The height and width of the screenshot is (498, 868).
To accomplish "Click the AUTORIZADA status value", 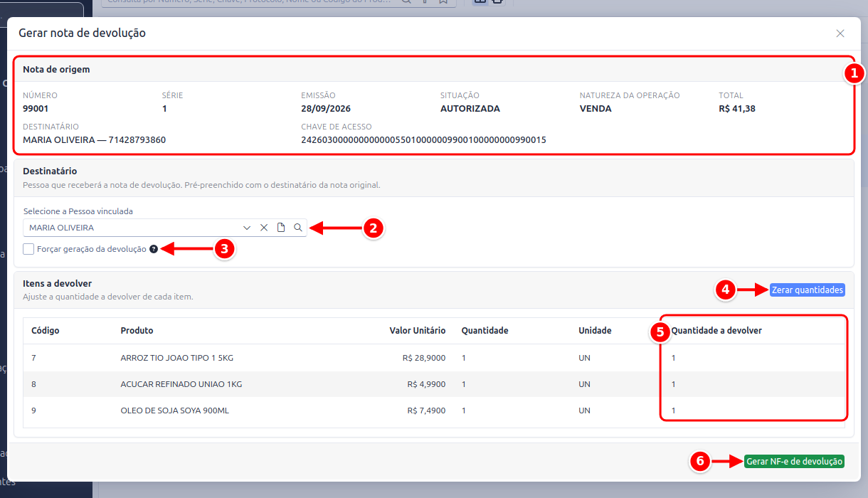I will coord(470,109).
